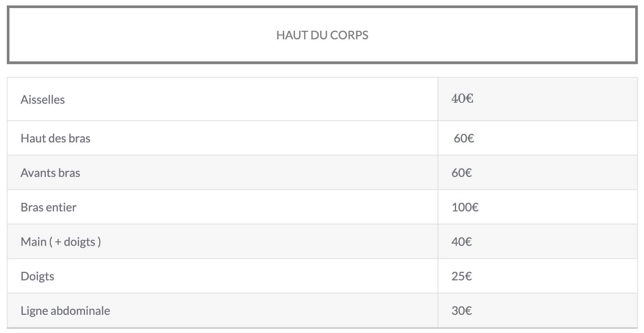This screenshot has height=333, width=644.
Task: Click the HAUT DU CORPS heading
Action: (x=322, y=35)
